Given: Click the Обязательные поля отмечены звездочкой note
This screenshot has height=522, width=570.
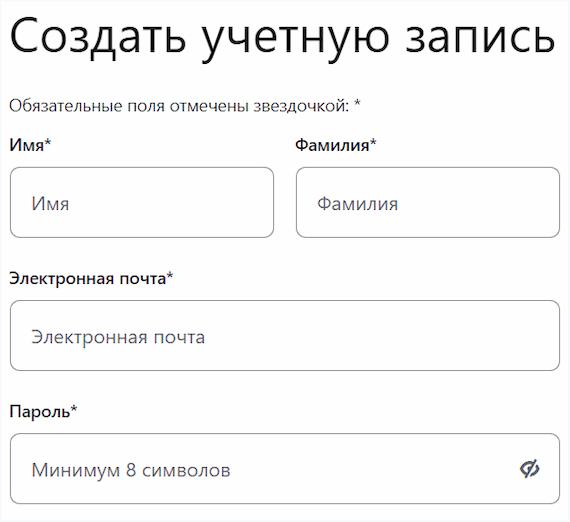Looking at the screenshot, I should (185, 106).
